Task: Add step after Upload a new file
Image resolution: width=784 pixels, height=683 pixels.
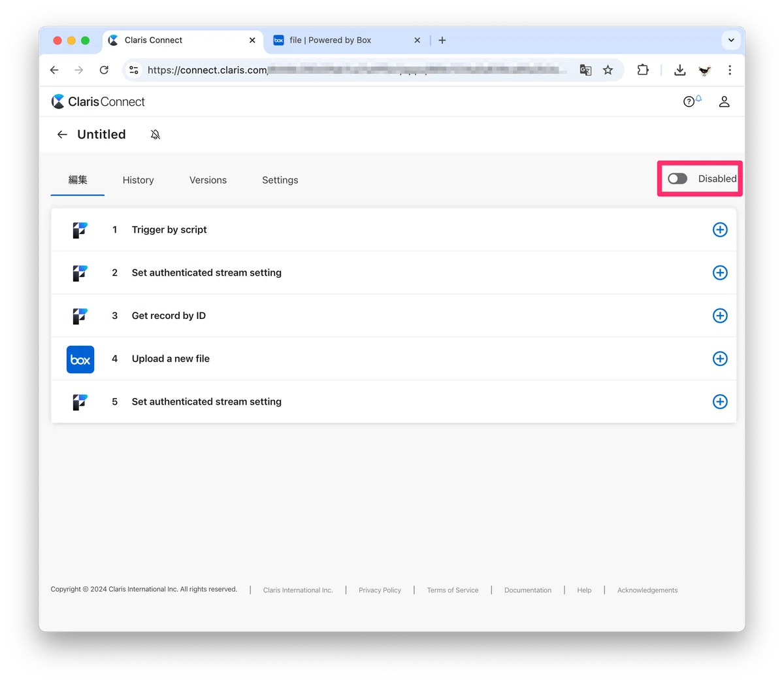Action: point(720,359)
